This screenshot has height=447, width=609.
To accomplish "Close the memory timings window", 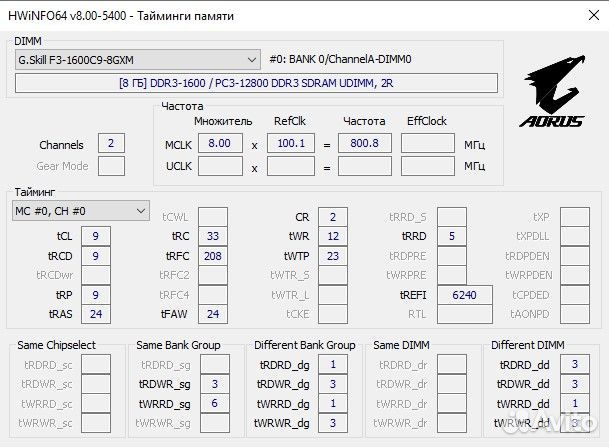I will (x=593, y=16).
